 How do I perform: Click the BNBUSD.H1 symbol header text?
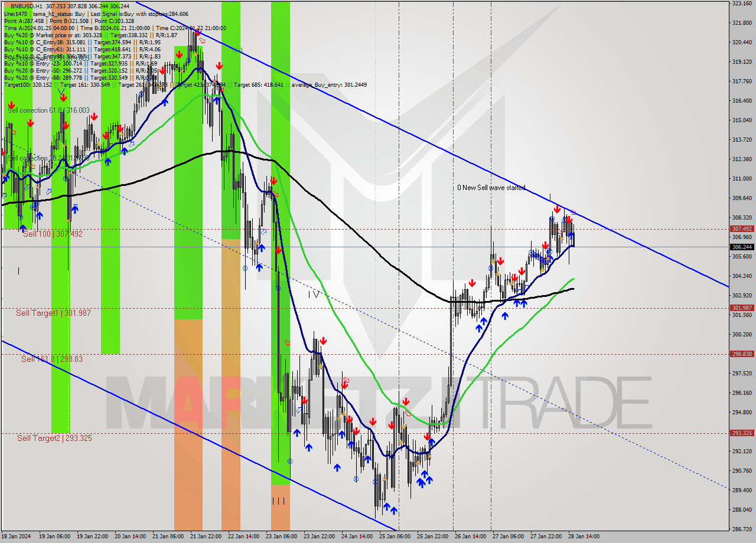point(27,6)
